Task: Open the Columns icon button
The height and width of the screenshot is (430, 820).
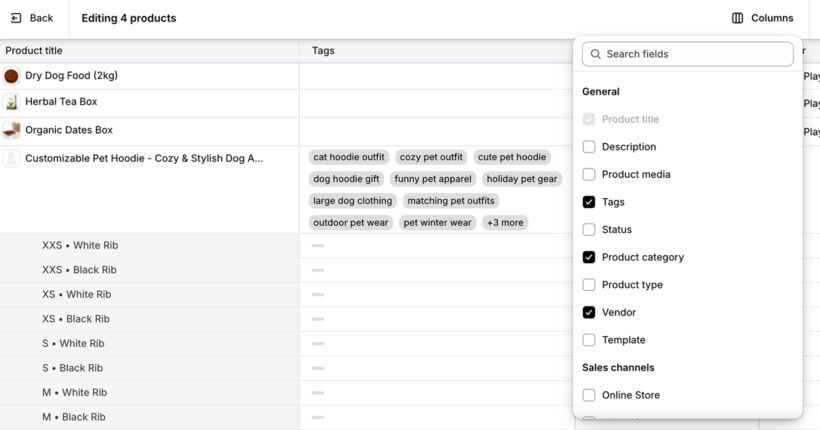Action: point(737,18)
